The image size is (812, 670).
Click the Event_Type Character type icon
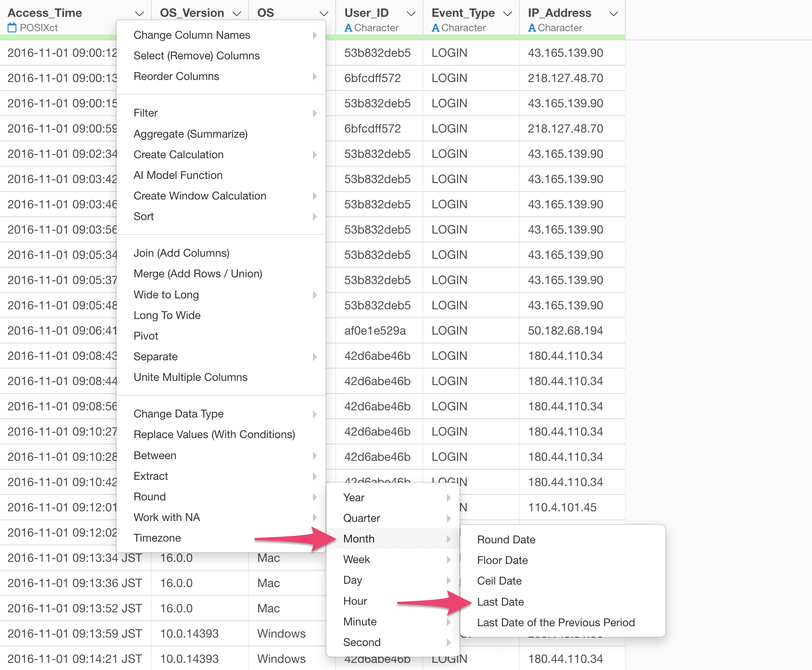[435, 28]
